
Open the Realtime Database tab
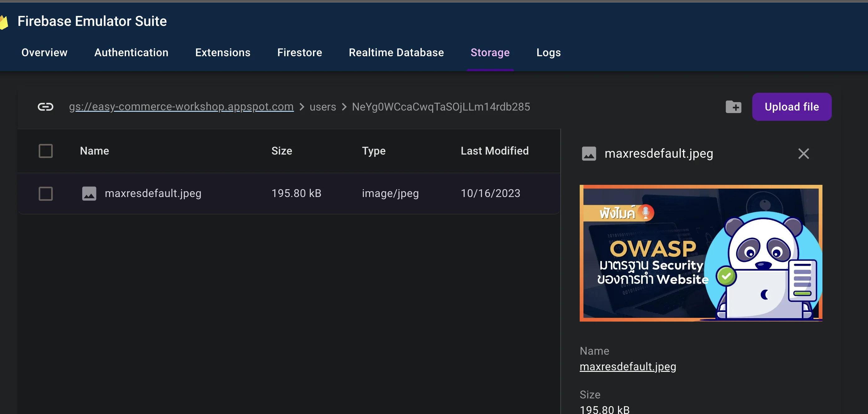point(396,52)
